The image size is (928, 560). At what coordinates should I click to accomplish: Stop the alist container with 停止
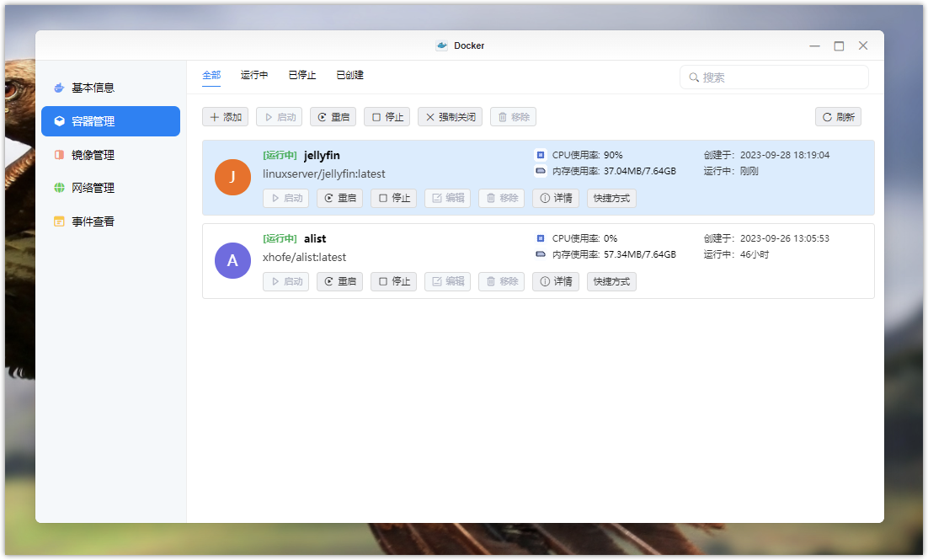pos(393,282)
